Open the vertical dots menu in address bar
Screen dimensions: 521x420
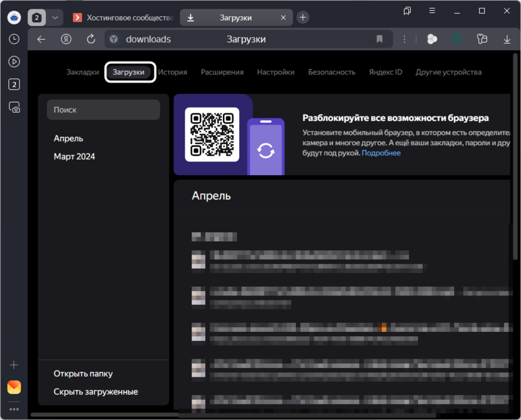(x=405, y=39)
